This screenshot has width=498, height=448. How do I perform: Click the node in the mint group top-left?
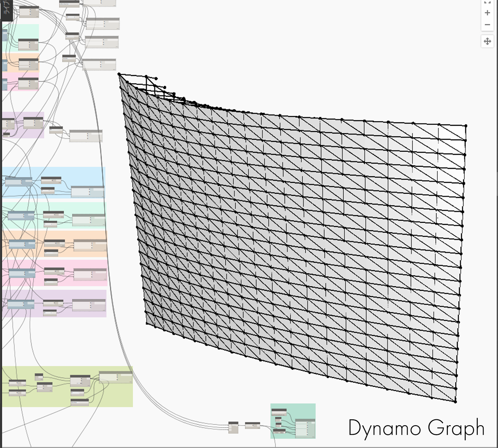tap(28, 44)
